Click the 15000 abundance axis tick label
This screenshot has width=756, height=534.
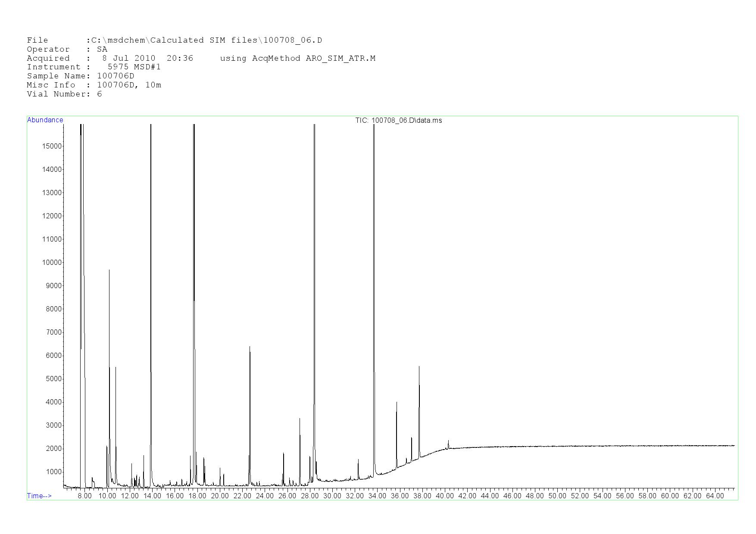tap(52, 146)
